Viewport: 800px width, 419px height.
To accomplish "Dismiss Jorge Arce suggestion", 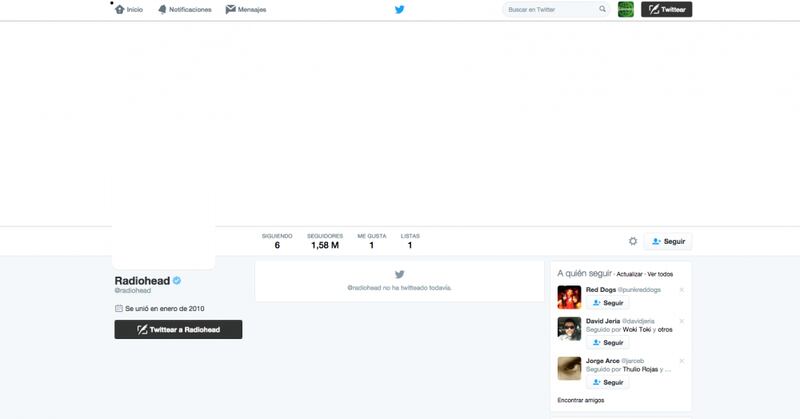I will [x=682, y=361].
